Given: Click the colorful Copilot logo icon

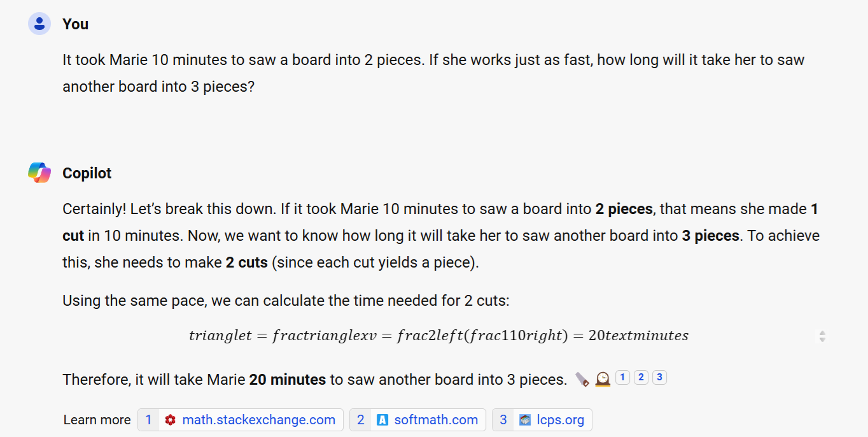Looking at the screenshot, I should point(39,173).
